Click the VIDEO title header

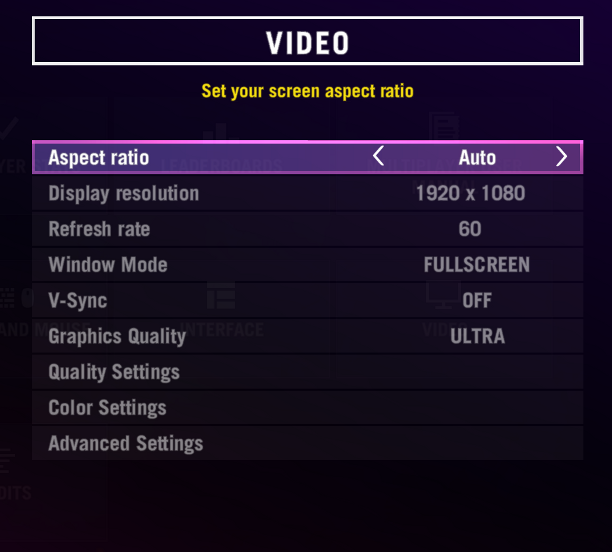[x=308, y=41]
